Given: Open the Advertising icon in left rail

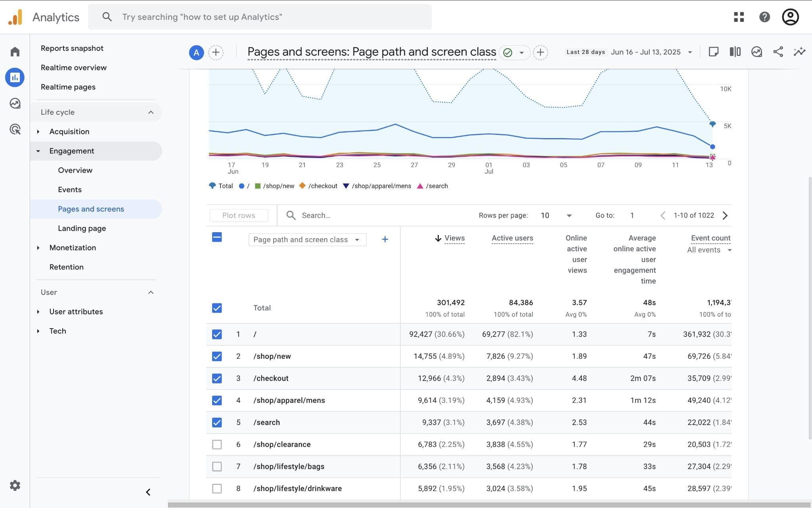Looking at the screenshot, I should (15, 129).
